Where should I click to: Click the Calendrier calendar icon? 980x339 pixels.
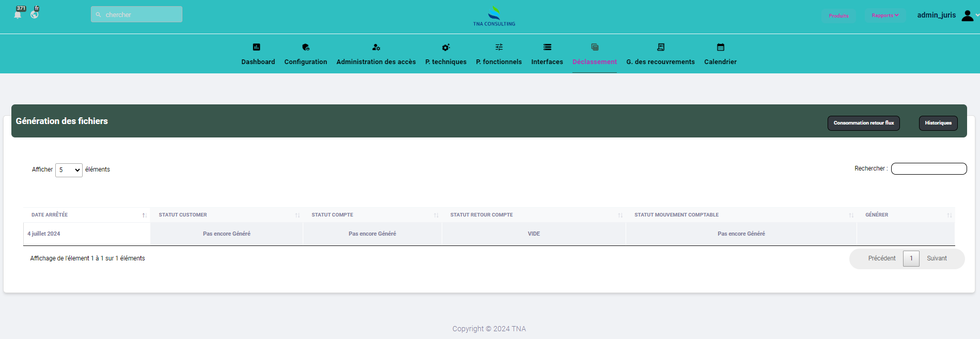[721, 47]
